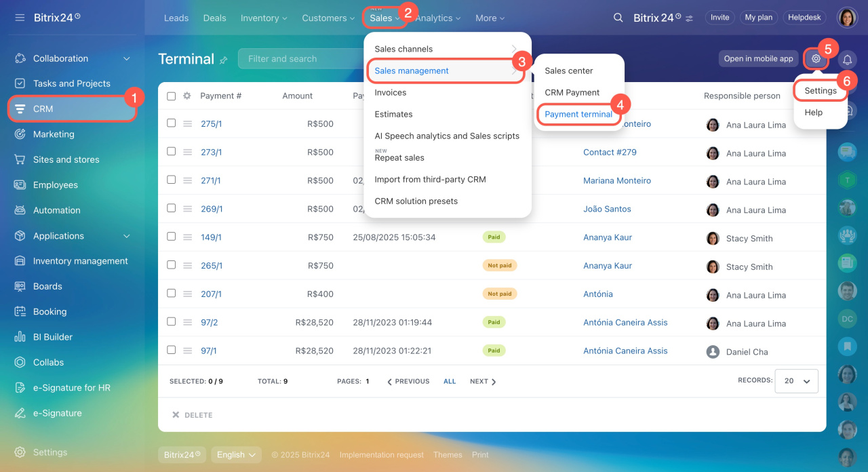The width and height of the screenshot is (868, 472).
Task: Open Inventory management in sidebar
Action: (x=80, y=261)
